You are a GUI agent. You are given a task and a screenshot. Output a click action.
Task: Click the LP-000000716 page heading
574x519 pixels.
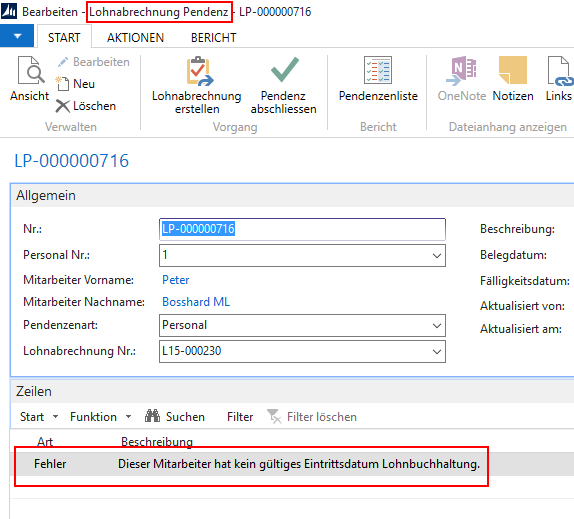point(71,161)
